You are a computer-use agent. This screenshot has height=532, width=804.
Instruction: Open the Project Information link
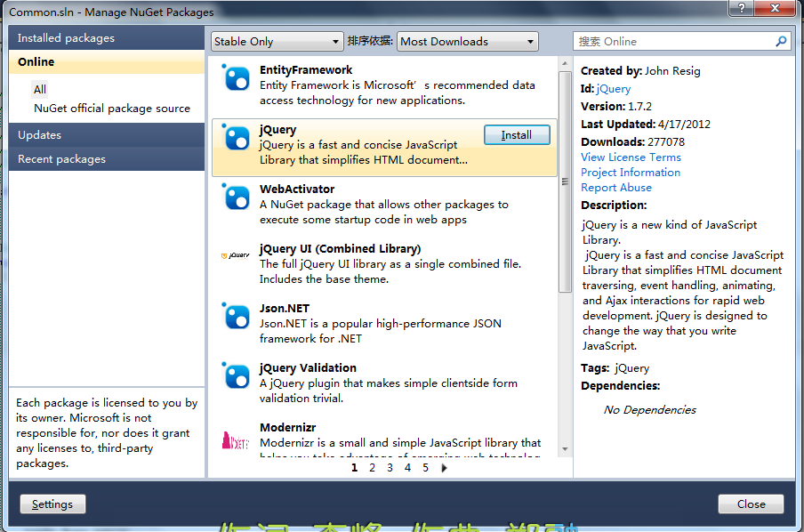click(631, 173)
